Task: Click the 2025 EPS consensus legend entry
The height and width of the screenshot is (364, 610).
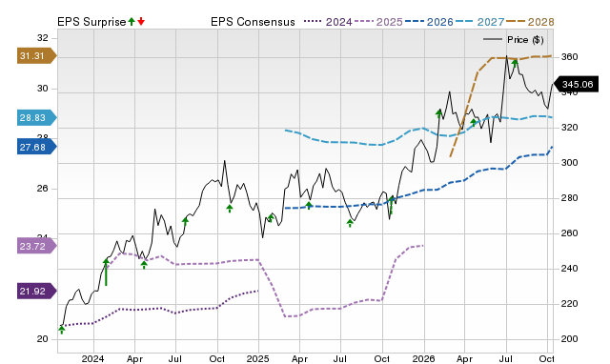Action: (x=378, y=22)
